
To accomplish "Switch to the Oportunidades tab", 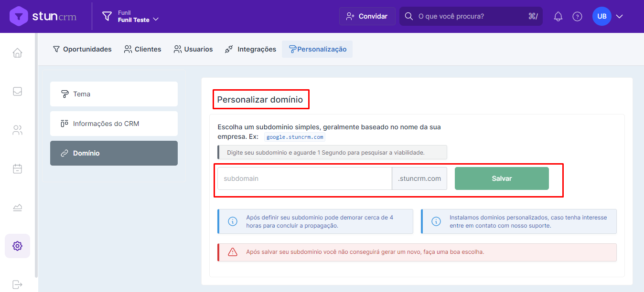I will tap(82, 49).
